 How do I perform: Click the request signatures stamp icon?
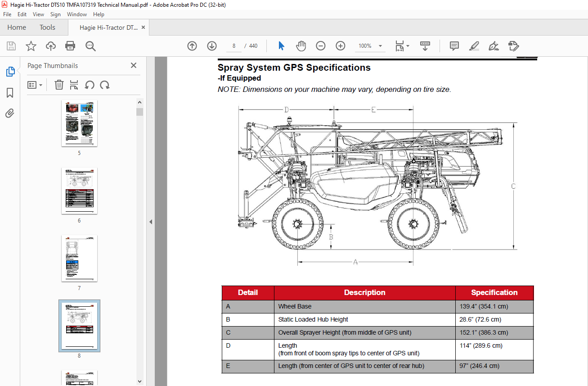tap(513, 46)
